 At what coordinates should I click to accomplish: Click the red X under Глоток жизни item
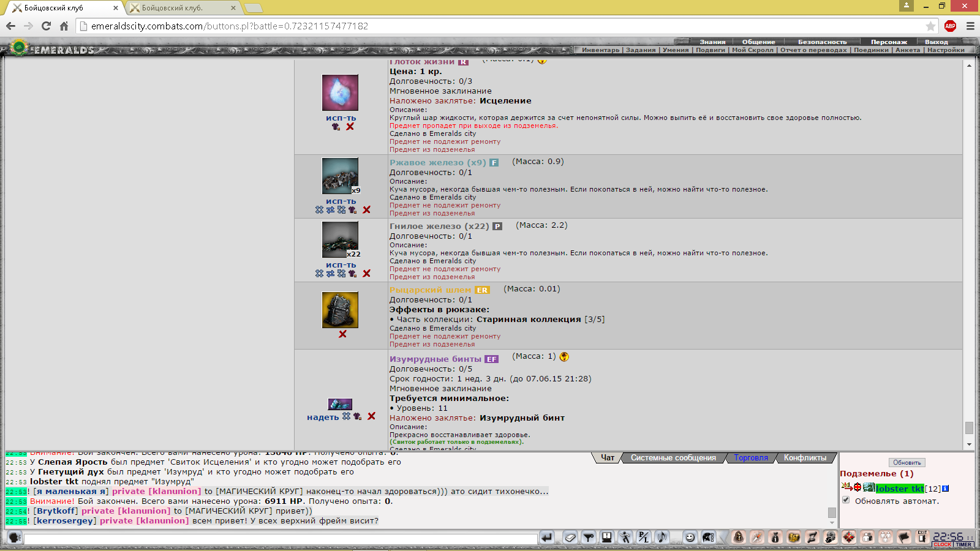coord(350,127)
